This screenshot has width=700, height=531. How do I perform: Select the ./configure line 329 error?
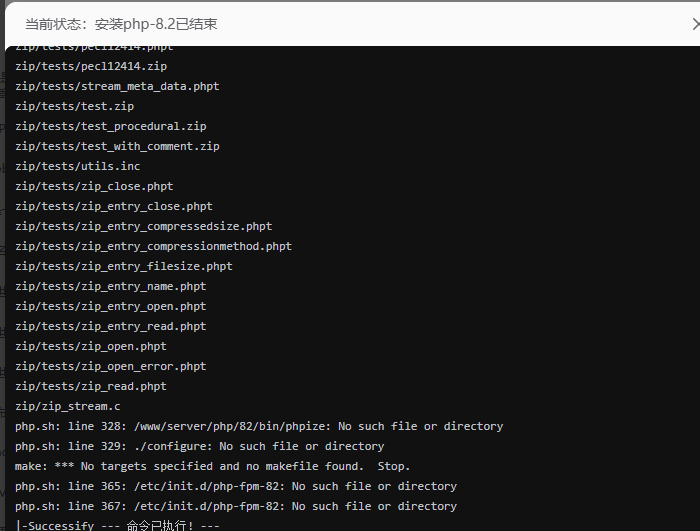pyautogui.click(x=199, y=446)
